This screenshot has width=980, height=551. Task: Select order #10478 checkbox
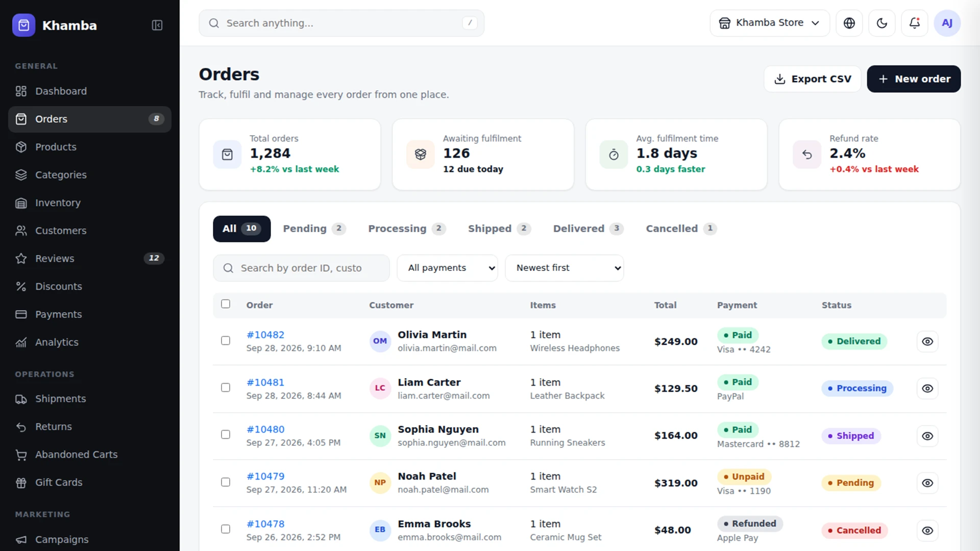coord(226,529)
